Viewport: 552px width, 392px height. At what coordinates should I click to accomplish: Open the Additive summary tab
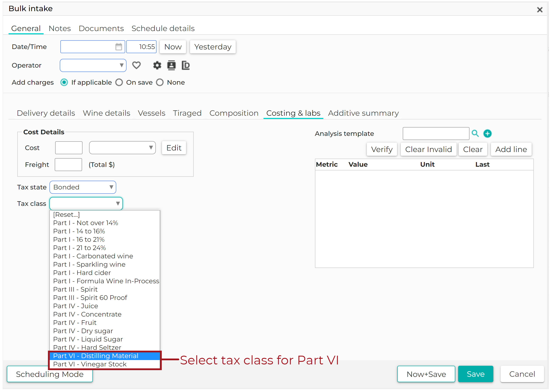pos(363,113)
